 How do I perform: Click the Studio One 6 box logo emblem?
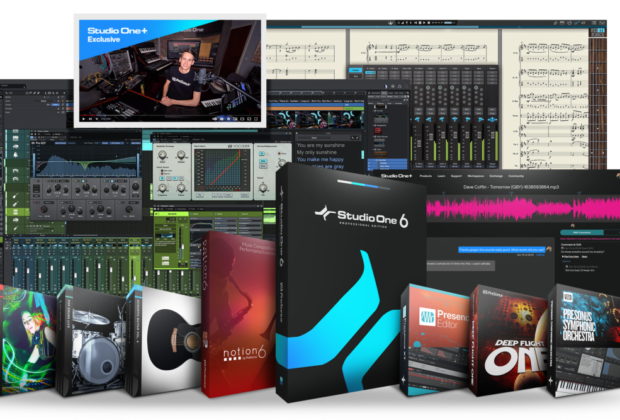pos(325,213)
